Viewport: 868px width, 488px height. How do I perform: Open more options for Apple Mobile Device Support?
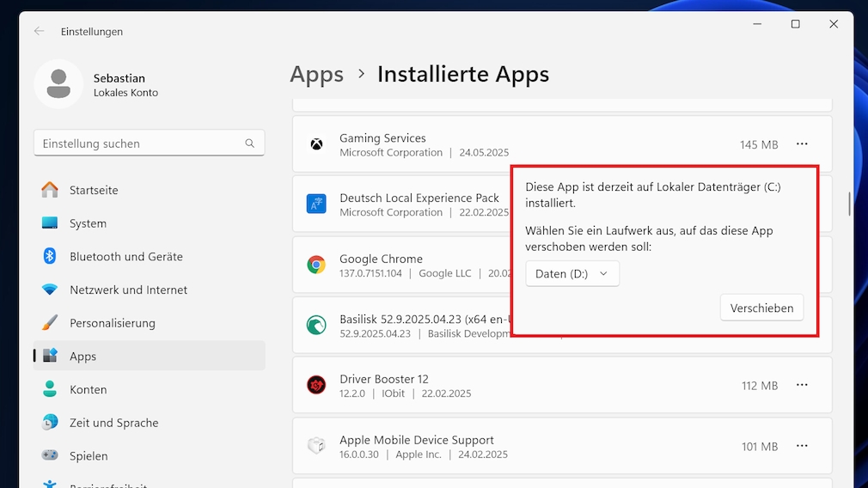pos(802,446)
